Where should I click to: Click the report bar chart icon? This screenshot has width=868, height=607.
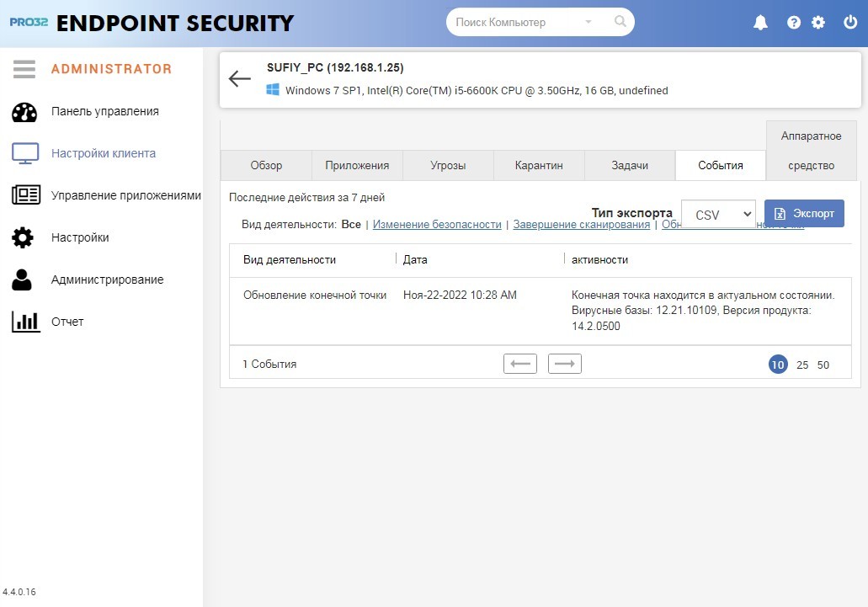pos(26,322)
